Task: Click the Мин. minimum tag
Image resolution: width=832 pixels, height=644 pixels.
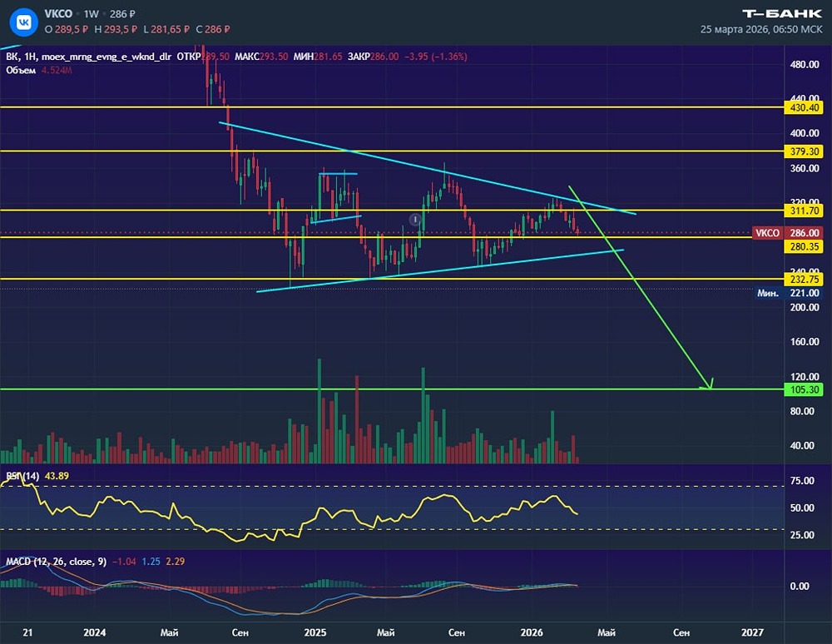Action: [768, 293]
